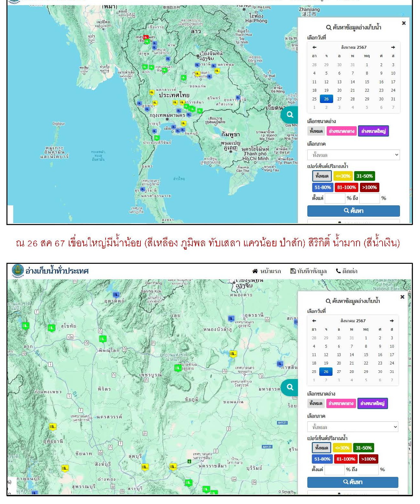Click green marker left of สุโขทัย on lower map
Image resolution: width=420 pixels, height=504 pixels.
(51, 328)
